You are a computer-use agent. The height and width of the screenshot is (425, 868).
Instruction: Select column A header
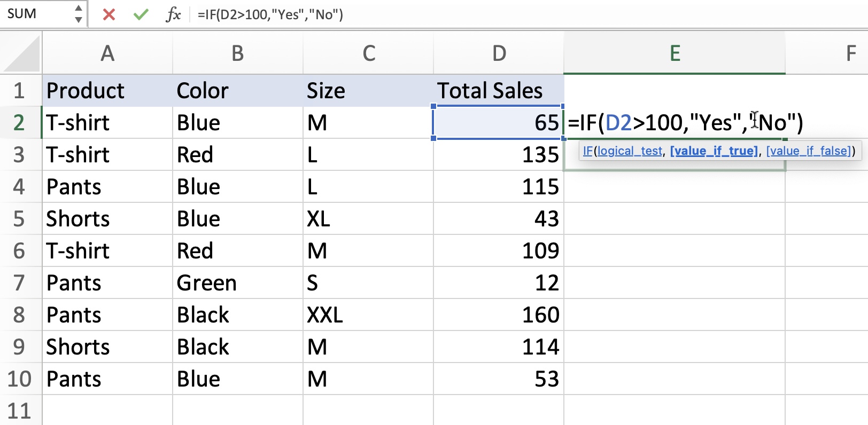pos(107,53)
